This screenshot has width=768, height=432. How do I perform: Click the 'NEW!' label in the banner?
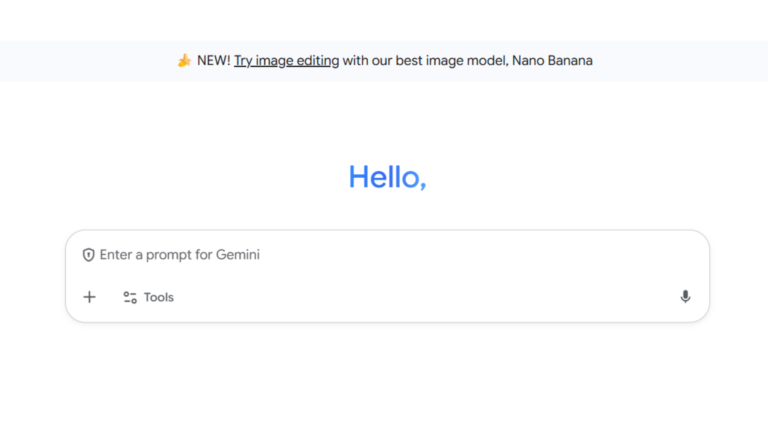tap(213, 61)
